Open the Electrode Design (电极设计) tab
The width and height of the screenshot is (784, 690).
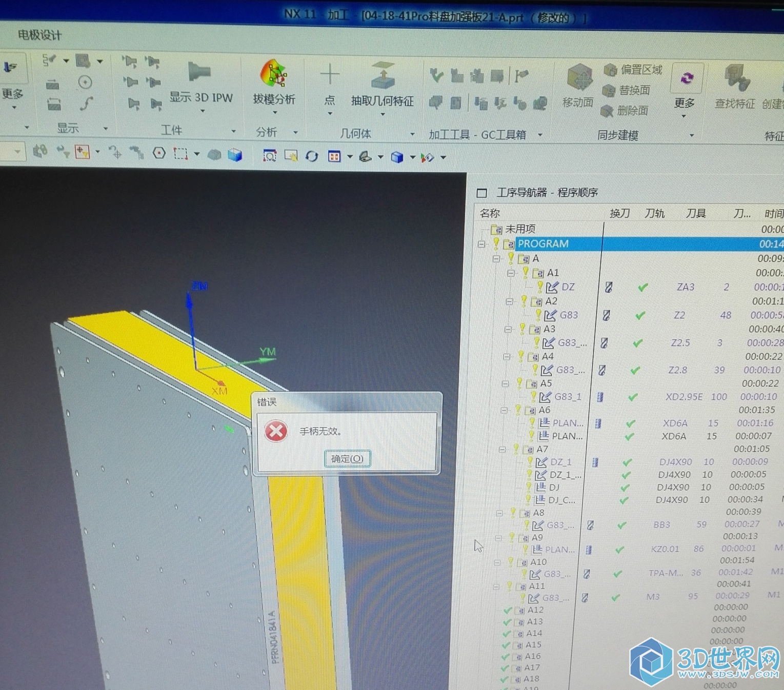(39, 35)
